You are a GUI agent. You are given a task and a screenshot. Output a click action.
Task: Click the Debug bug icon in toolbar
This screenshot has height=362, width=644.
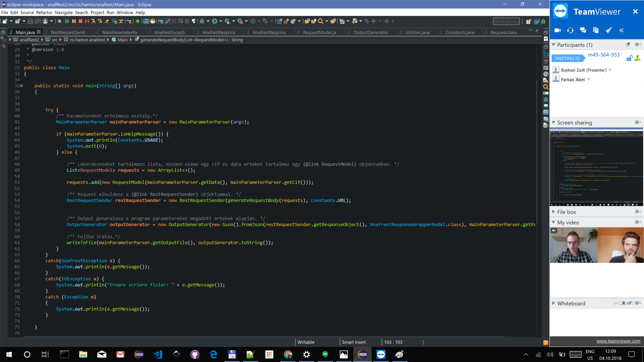pos(202,21)
